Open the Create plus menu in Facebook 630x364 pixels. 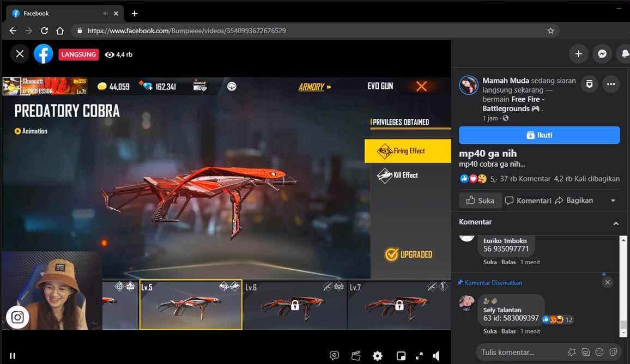coord(579,54)
